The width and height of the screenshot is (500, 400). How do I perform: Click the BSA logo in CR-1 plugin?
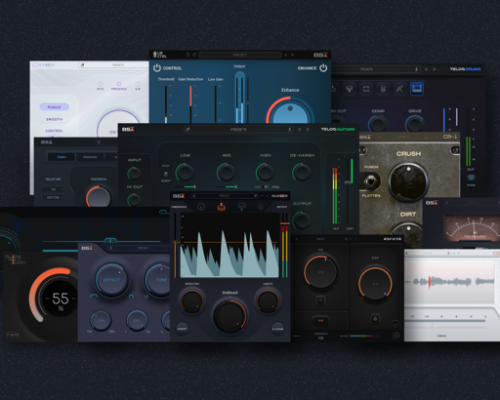(365, 137)
